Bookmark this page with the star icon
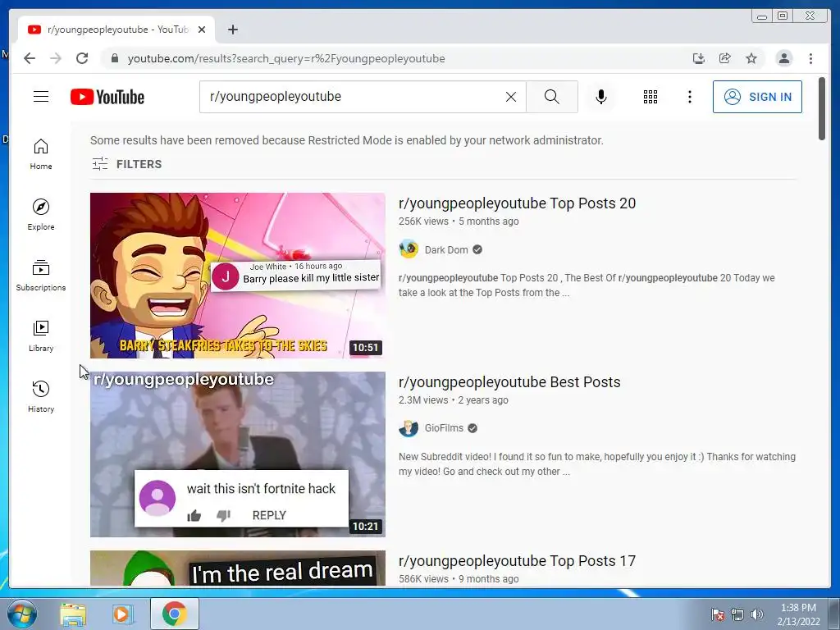The height and width of the screenshot is (630, 840). (x=751, y=58)
